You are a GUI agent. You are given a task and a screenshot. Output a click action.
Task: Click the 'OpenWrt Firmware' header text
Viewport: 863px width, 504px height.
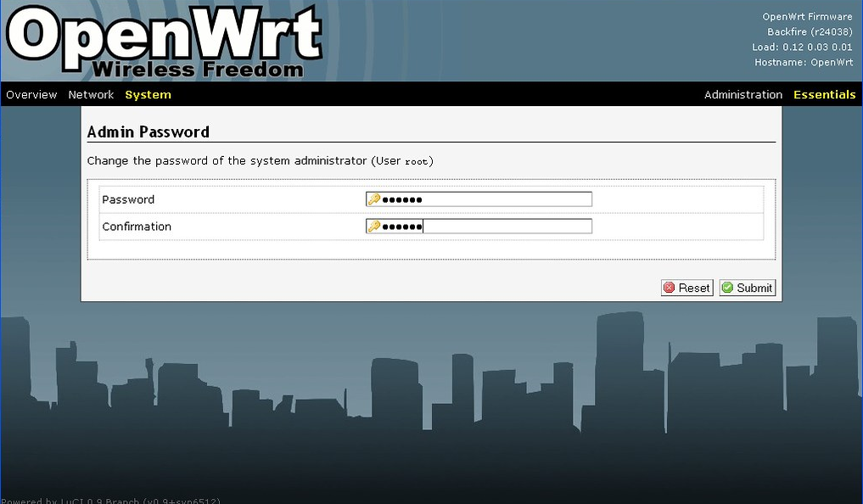[807, 16]
